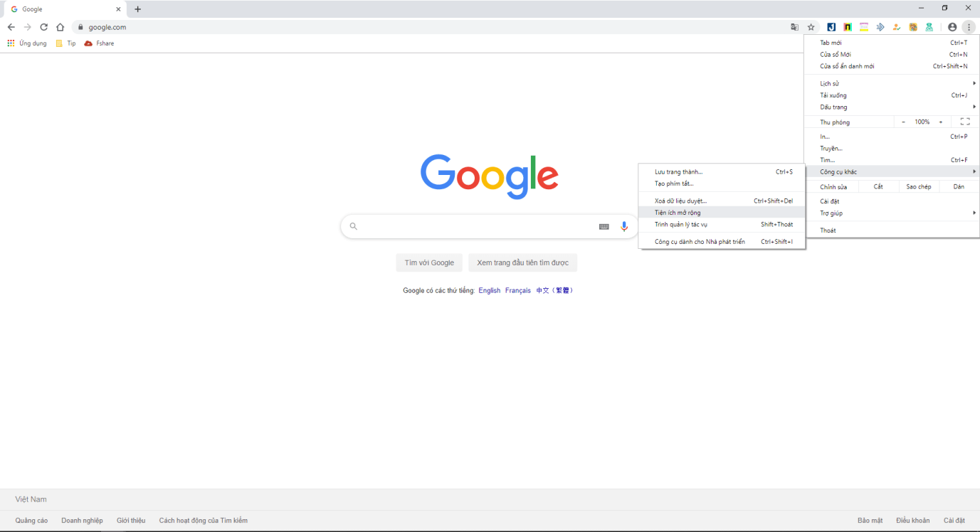Start voice search with microphone icon

click(x=624, y=226)
